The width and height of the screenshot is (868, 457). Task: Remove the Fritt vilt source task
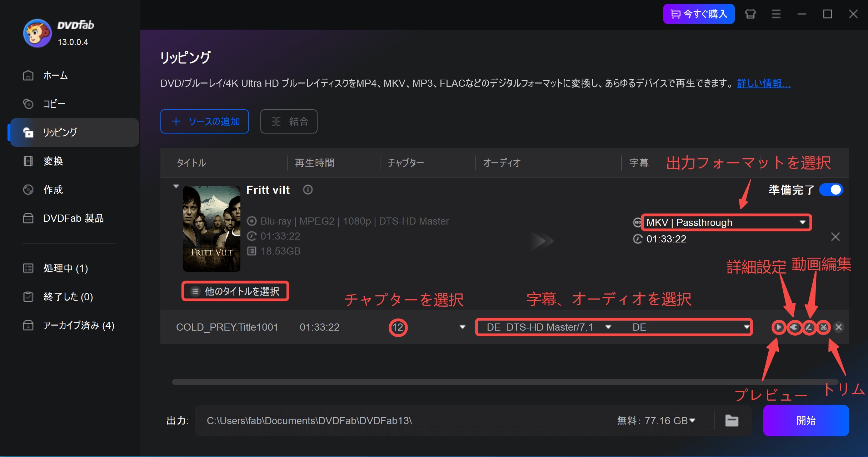tap(835, 237)
